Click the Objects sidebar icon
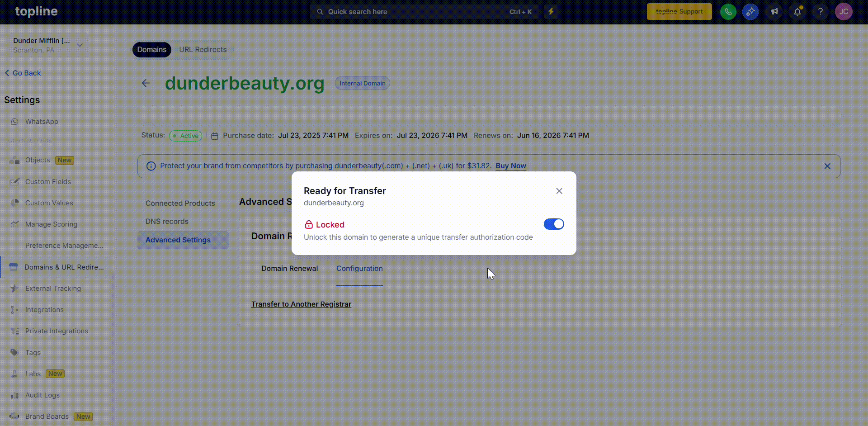Image resolution: width=868 pixels, height=426 pixels. [x=14, y=160]
